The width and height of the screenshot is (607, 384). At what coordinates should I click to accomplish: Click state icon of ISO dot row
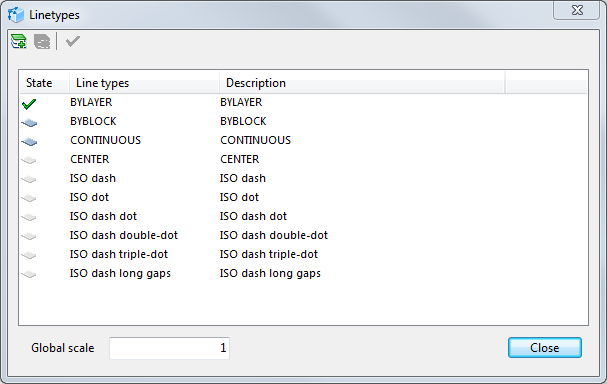pyautogui.click(x=29, y=198)
